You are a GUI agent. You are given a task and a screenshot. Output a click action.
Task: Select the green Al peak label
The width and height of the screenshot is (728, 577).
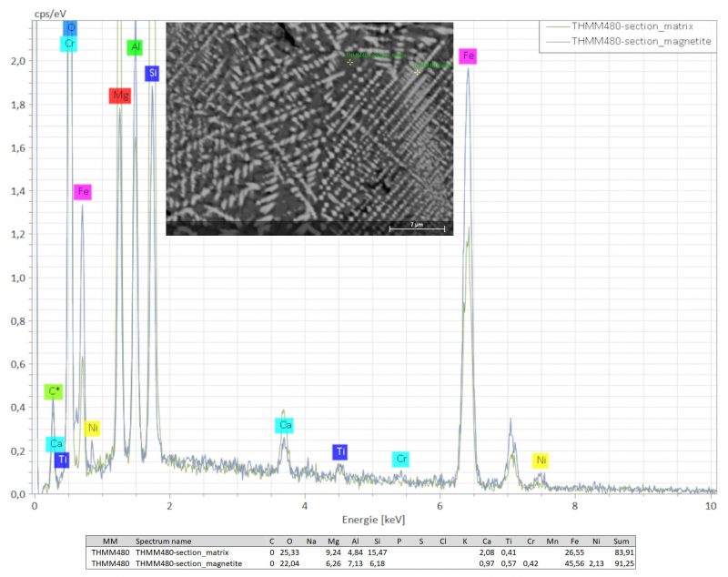coord(135,47)
